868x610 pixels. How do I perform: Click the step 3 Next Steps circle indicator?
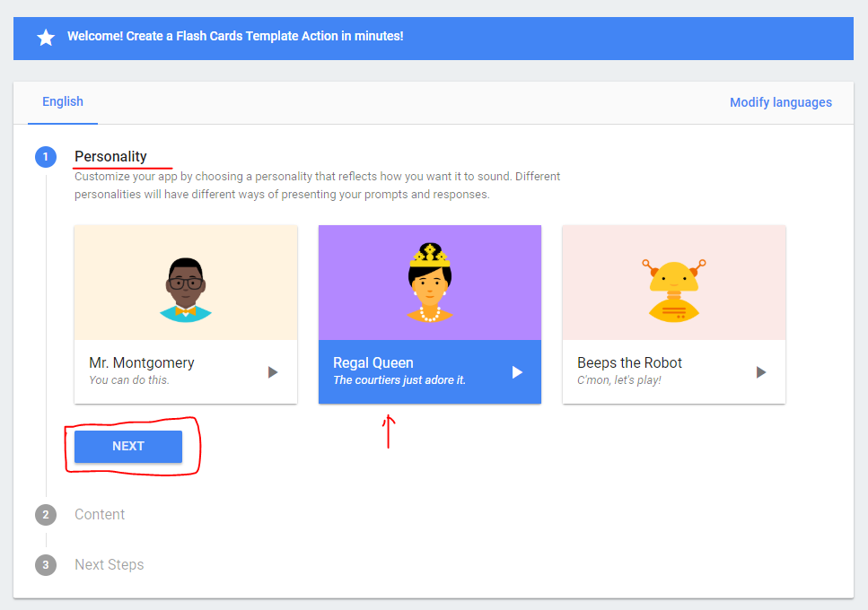pos(46,564)
